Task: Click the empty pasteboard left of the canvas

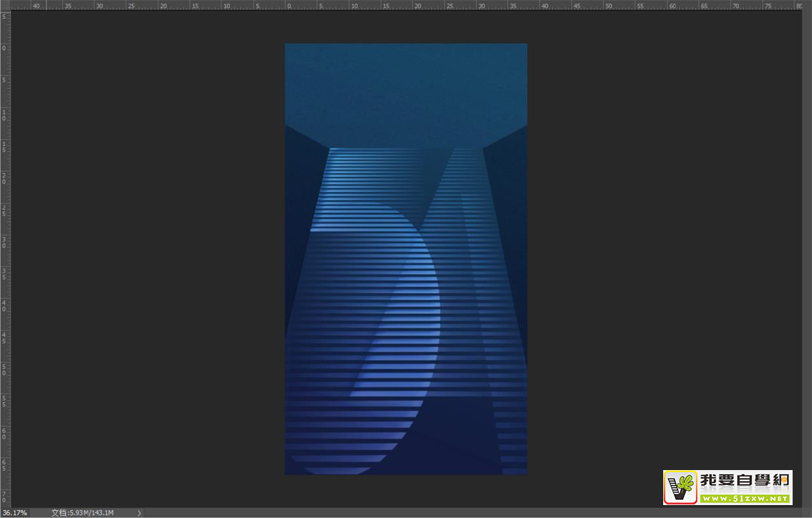Action: pos(149,259)
